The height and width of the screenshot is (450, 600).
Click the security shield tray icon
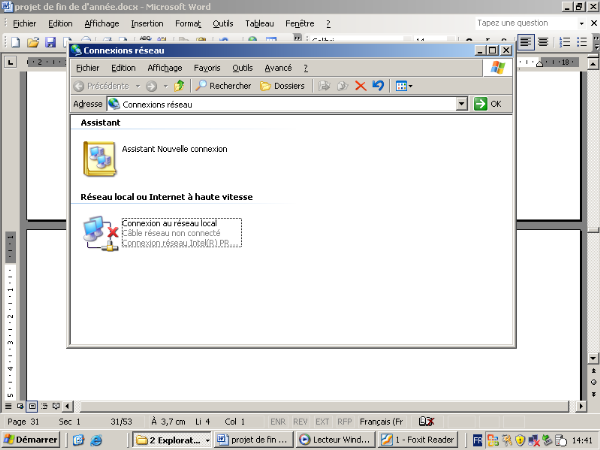520,440
